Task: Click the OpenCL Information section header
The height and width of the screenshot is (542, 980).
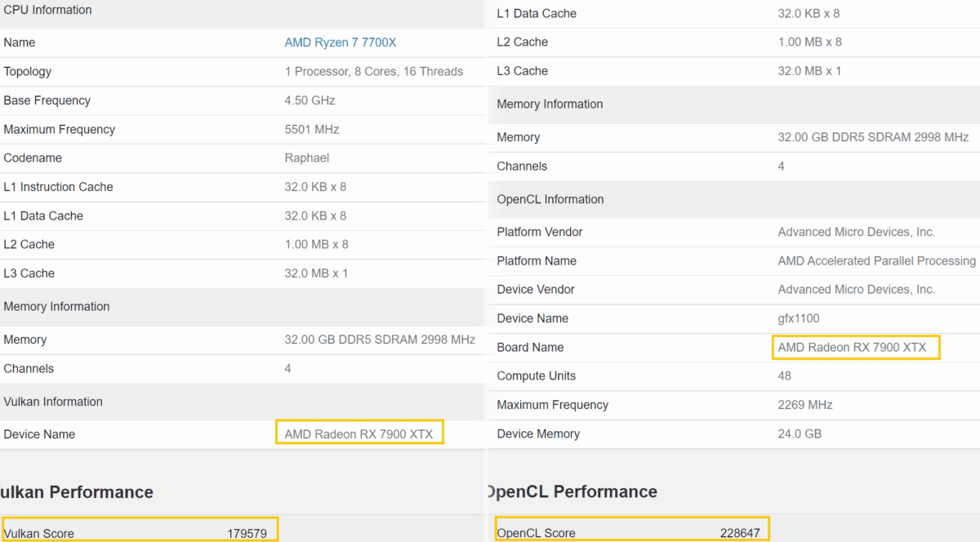Action: click(550, 199)
